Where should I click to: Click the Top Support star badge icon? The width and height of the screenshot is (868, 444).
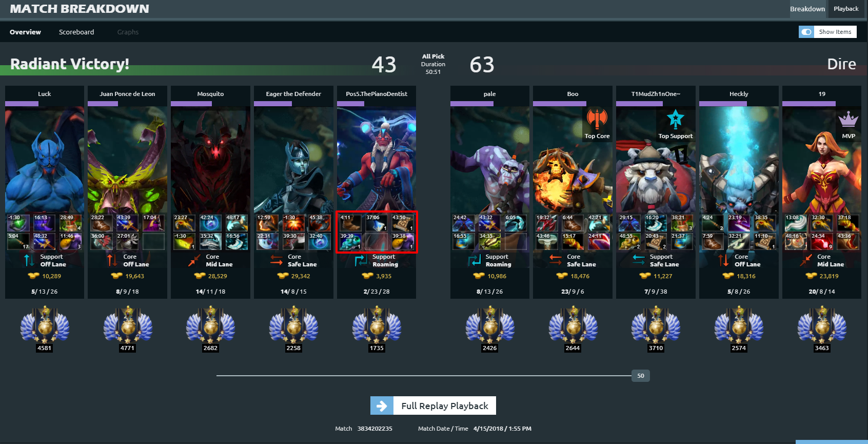(x=675, y=119)
